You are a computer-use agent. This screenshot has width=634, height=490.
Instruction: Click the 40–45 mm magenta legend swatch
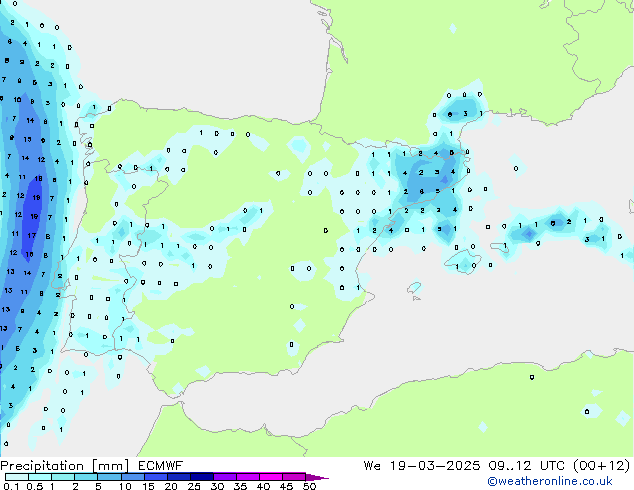(x=271, y=477)
